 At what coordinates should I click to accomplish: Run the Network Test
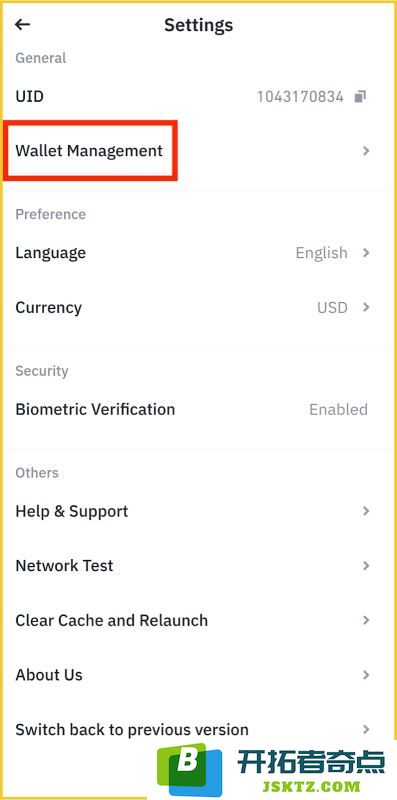tap(198, 565)
